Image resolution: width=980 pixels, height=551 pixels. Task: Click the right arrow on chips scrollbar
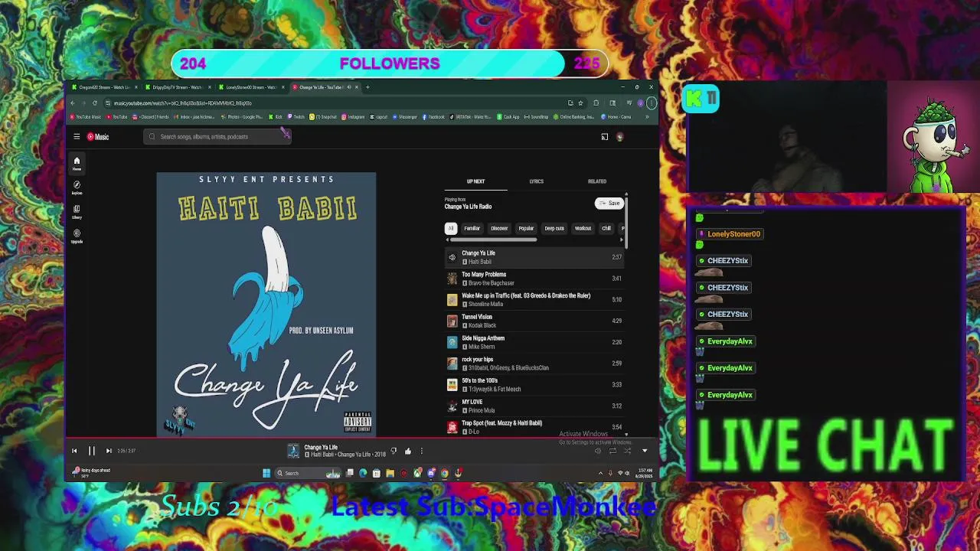pyautogui.click(x=621, y=240)
